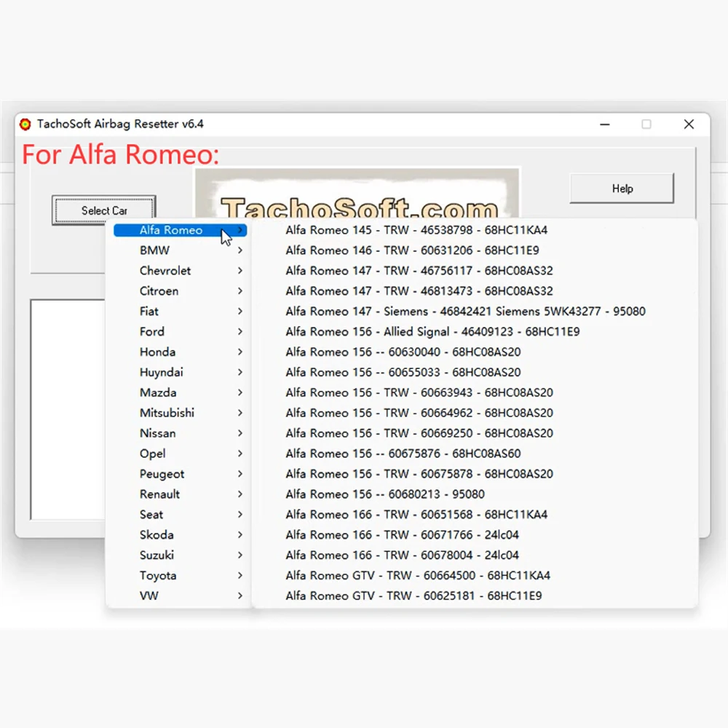Expand the Honda submenu arrow
The width and height of the screenshot is (728, 728).
240,352
